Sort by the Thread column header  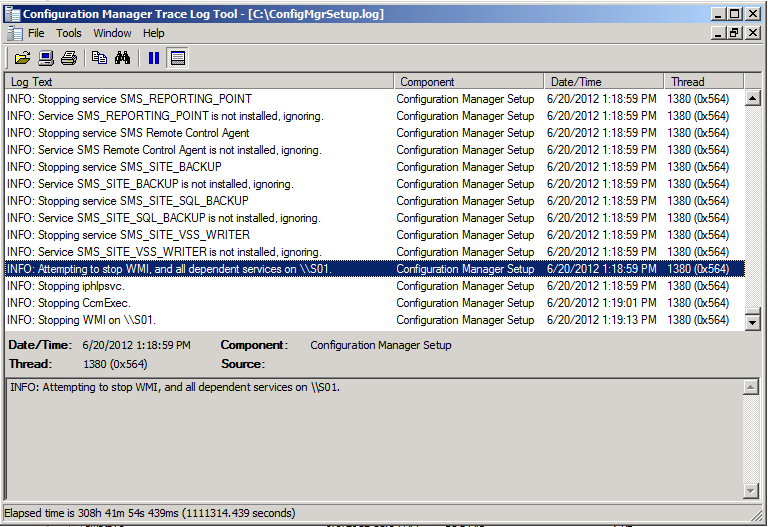click(704, 82)
